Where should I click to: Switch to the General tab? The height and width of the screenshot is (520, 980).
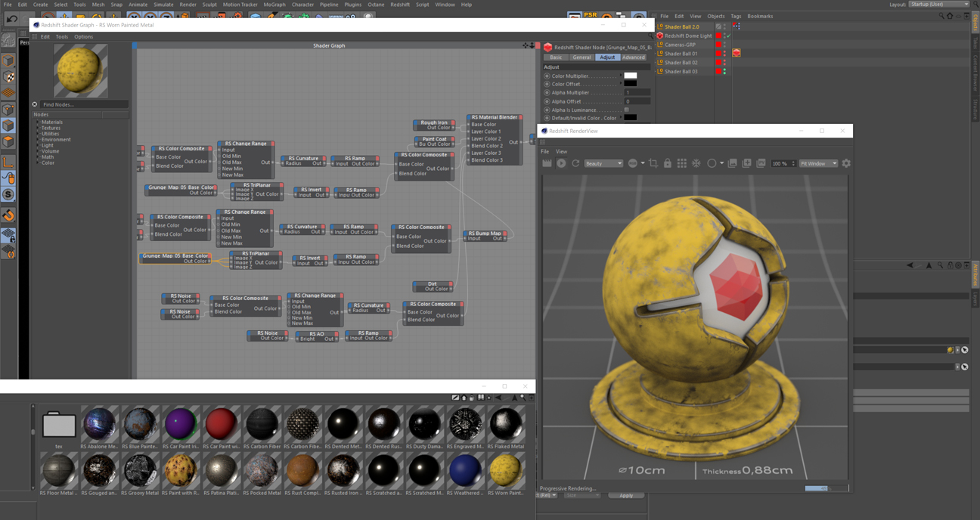tap(581, 57)
